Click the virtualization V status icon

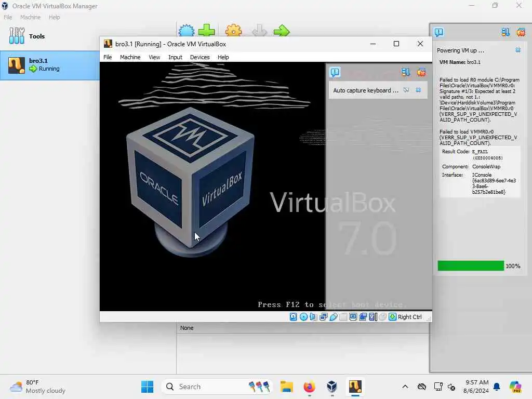(x=373, y=317)
